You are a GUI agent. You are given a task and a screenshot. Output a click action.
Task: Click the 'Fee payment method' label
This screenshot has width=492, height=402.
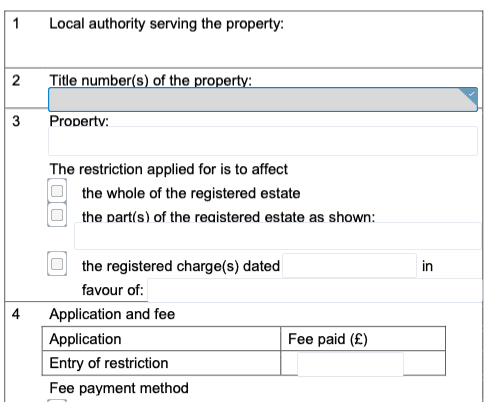tap(119, 388)
